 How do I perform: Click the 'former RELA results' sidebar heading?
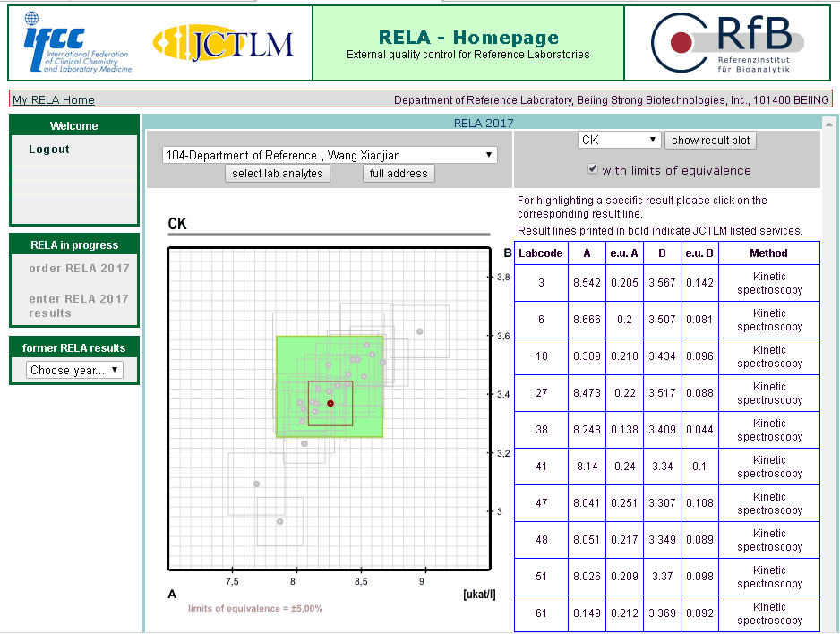[74, 348]
